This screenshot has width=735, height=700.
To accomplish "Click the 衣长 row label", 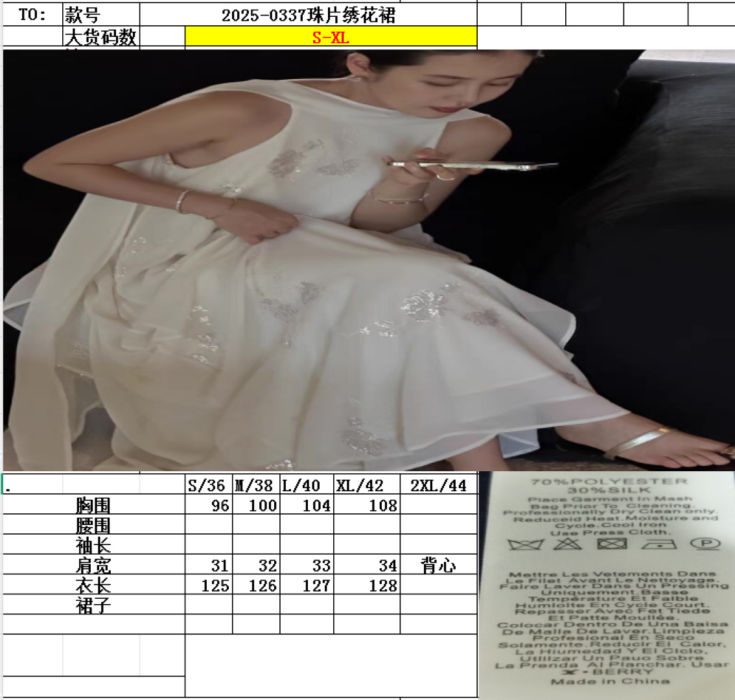I will coord(93,585).
